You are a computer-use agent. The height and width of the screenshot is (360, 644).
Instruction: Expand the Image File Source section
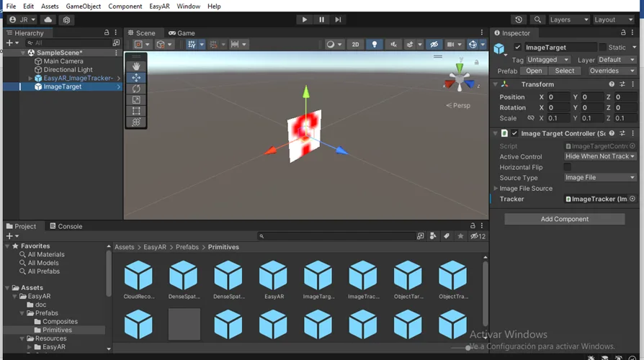click(496, 189)
